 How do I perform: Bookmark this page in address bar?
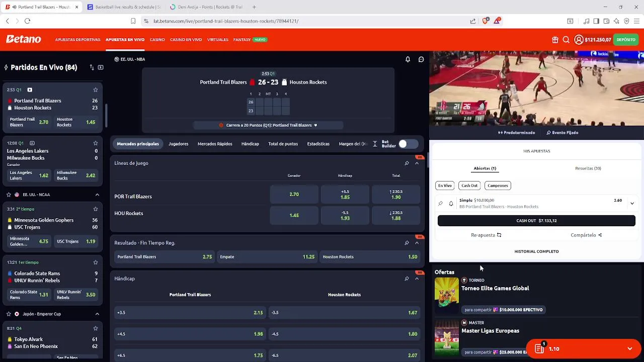133,21
